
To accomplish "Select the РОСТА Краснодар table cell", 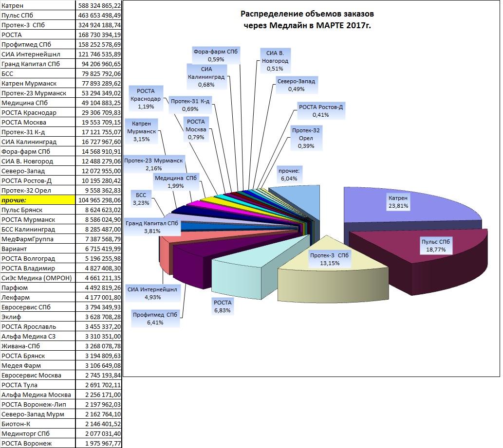I will coord(37,112).
